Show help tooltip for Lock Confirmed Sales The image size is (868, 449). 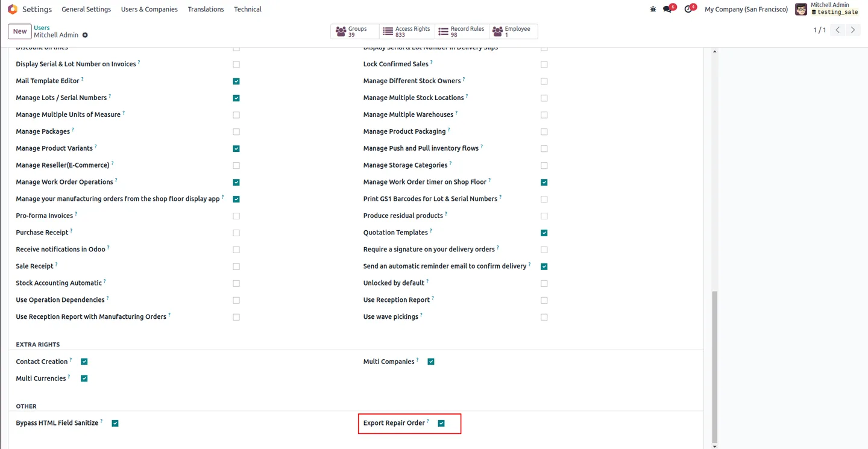[432, 62]
